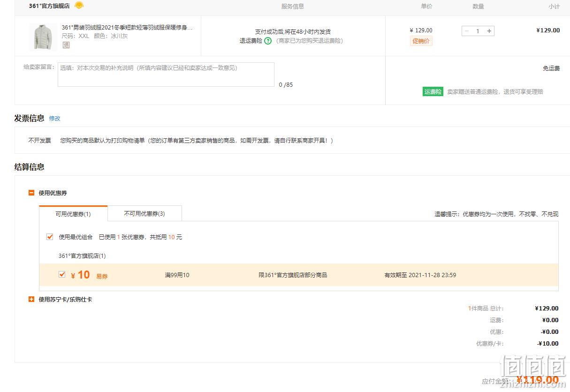The image size is (570, 392).
Task: Click the 361° store chat icon
Action: pyautogui.click(x=79, y=6)
